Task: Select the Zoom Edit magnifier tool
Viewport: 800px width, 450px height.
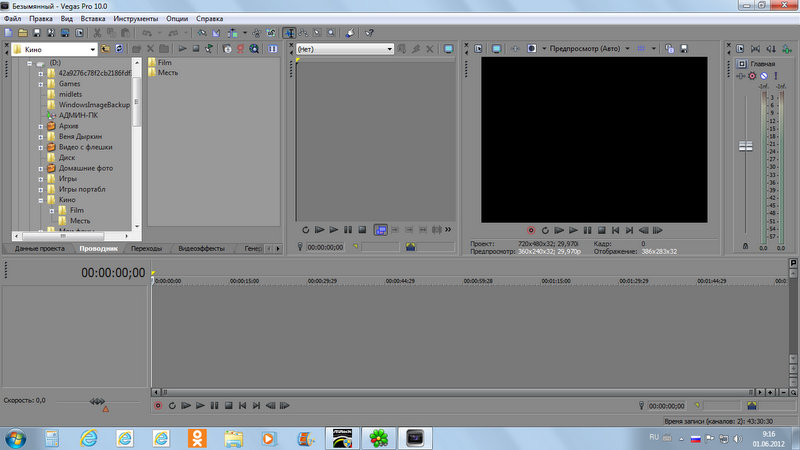Action: [331, 33]
